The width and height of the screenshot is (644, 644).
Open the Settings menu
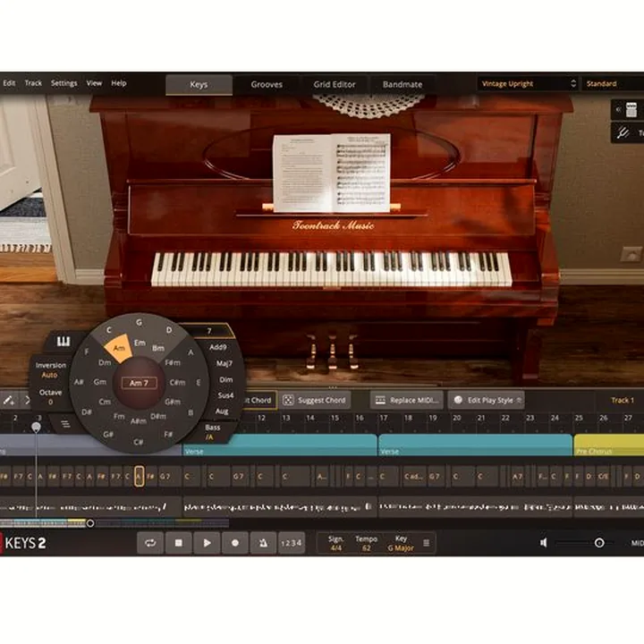64,83
